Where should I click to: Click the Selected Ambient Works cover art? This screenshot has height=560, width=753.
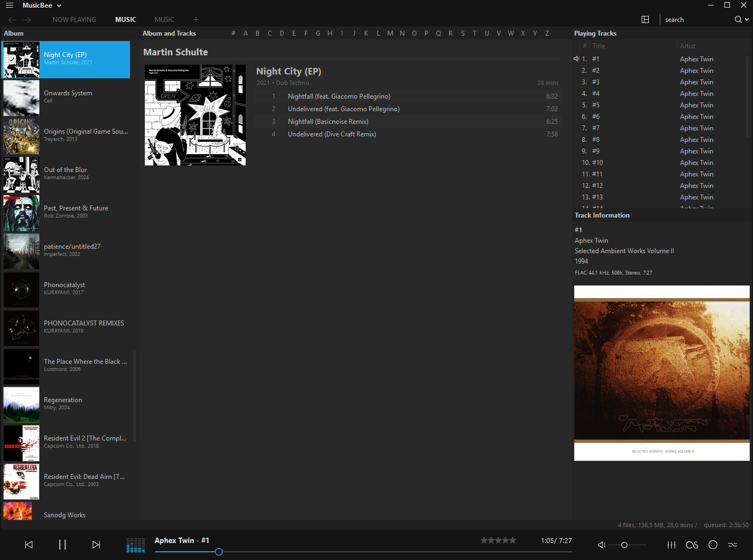pyautogui.click(x=662, y=373)
